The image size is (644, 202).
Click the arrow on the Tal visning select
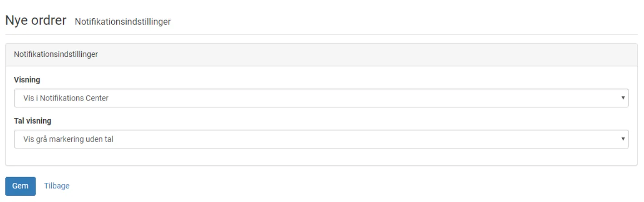pyautogui.click(x=623, y=139)
